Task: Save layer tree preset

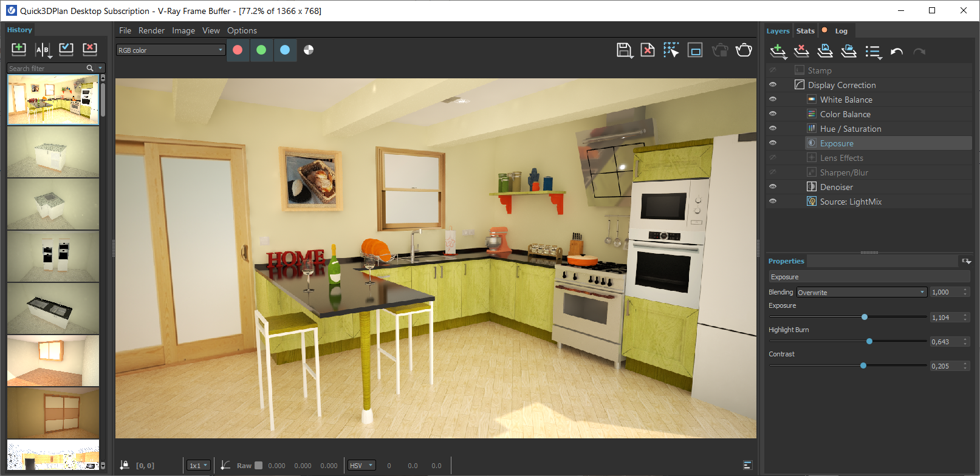Action: pos(825,51)
